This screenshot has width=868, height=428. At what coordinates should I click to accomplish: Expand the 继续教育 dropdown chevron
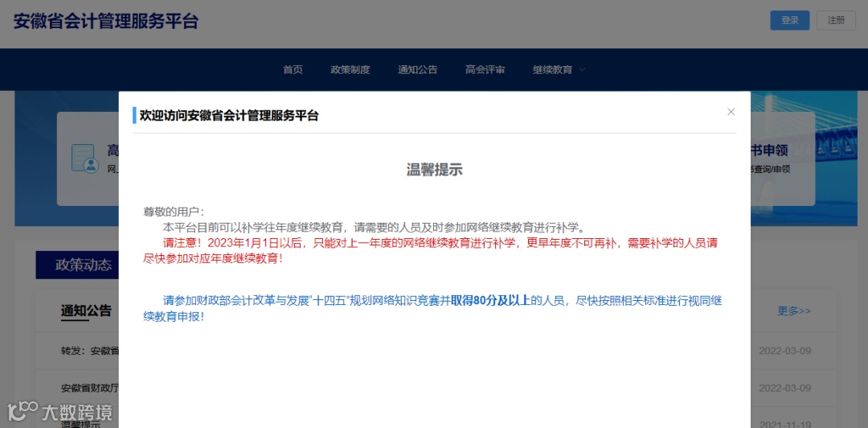coord(582,70)
